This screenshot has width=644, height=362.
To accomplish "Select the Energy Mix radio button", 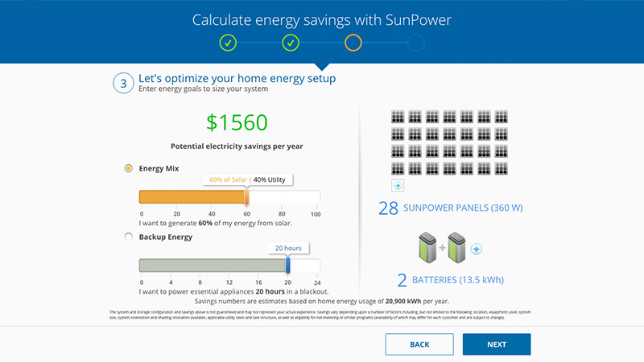I will (128, 168).
